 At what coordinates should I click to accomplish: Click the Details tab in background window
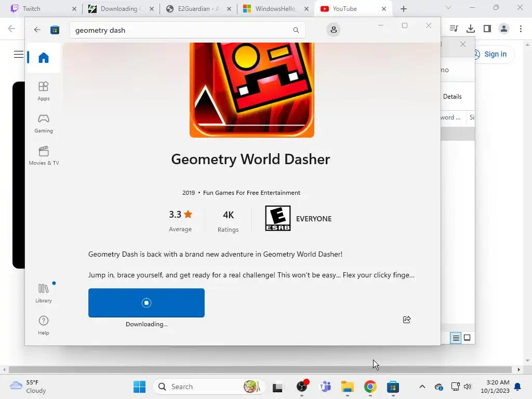click(x=453, y=97)
